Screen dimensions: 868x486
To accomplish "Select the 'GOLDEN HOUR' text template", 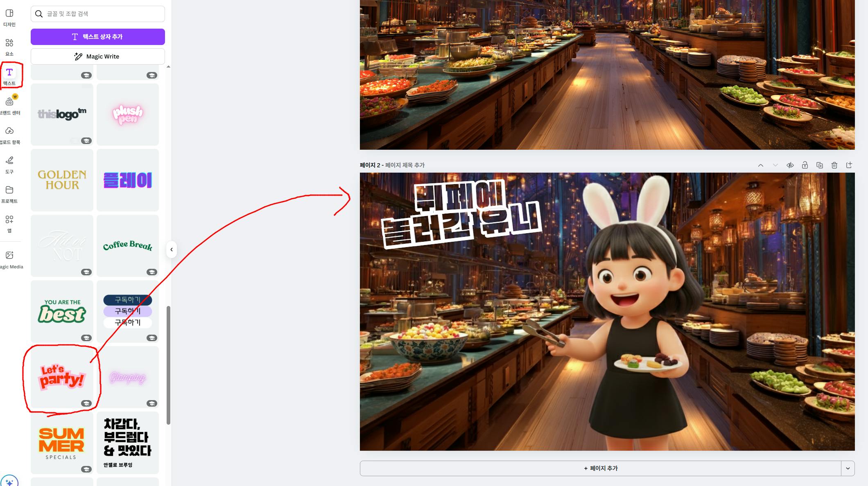I will coord(62,180).
